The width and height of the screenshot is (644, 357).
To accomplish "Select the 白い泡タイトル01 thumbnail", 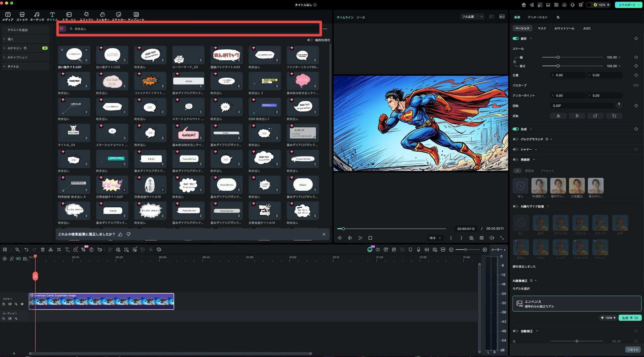I will point(74,55).
